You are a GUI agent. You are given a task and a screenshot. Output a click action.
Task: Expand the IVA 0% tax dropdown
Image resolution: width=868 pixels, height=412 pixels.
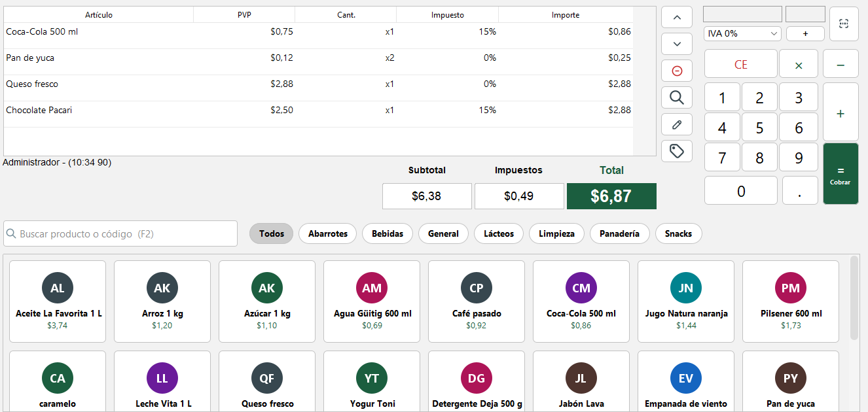(743, 33)
